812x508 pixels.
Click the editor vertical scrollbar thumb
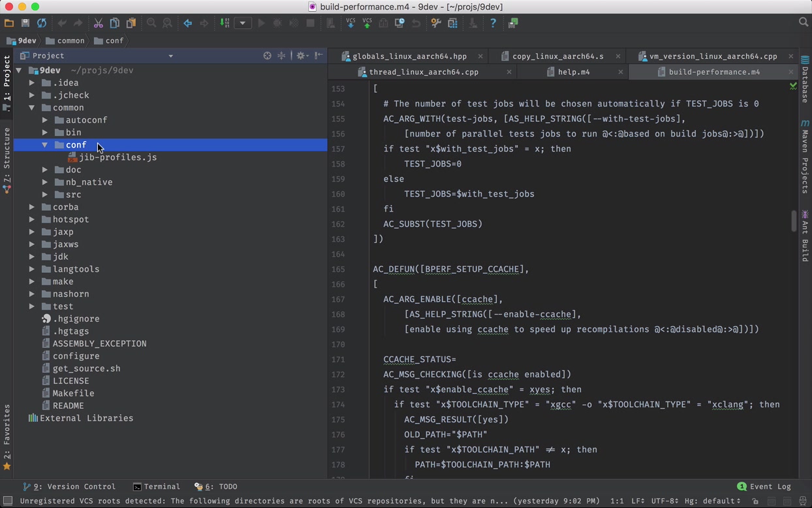coord(794,221)
